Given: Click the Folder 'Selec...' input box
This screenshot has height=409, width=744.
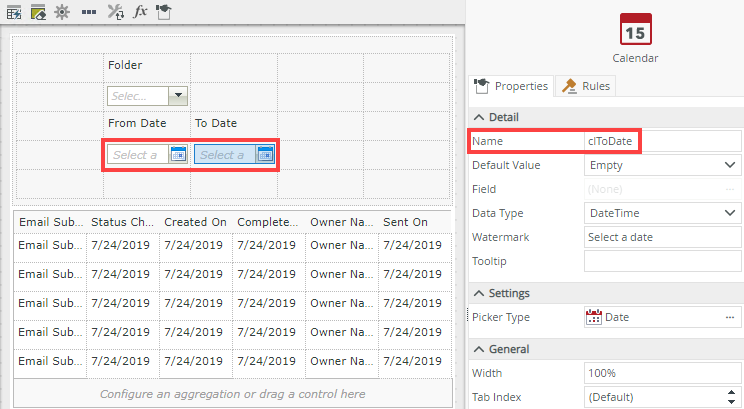Looking at the screenshot, I should 138,95.
